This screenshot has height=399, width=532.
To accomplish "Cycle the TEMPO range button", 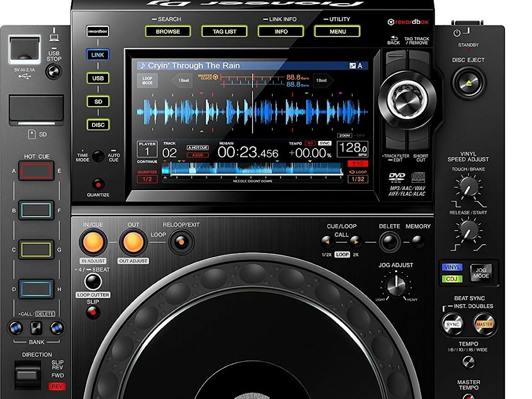I will coord(469,362).
